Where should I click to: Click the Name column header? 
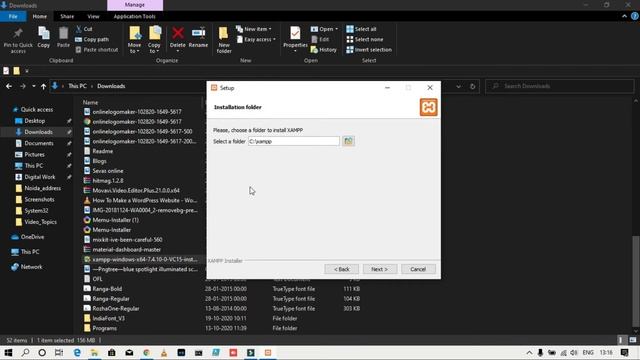[91, 102]
